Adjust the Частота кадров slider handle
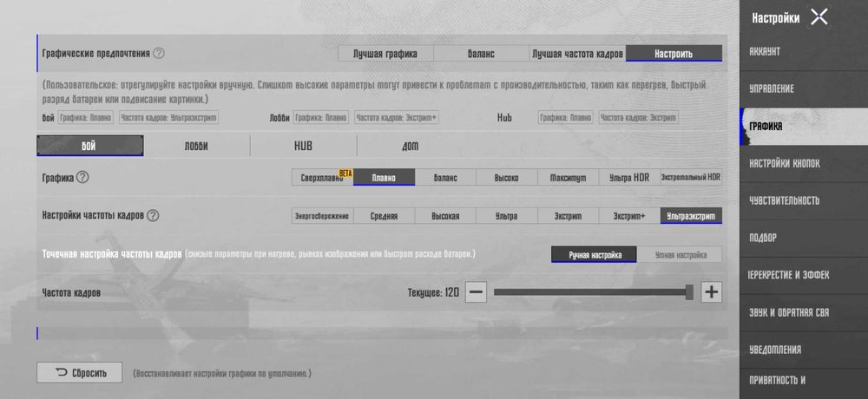Viewport: 868px width, 399px height. pyautogui.click(x=689, y=291)
